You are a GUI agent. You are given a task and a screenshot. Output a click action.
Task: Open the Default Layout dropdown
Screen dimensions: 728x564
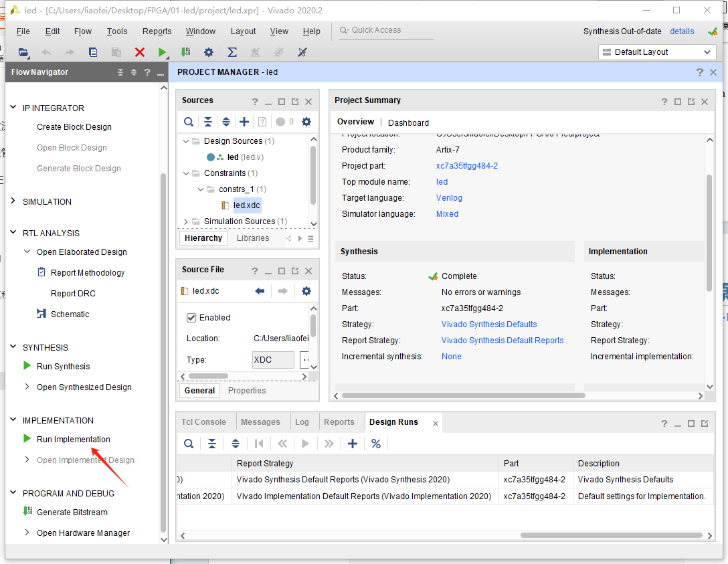pos(656,52)
